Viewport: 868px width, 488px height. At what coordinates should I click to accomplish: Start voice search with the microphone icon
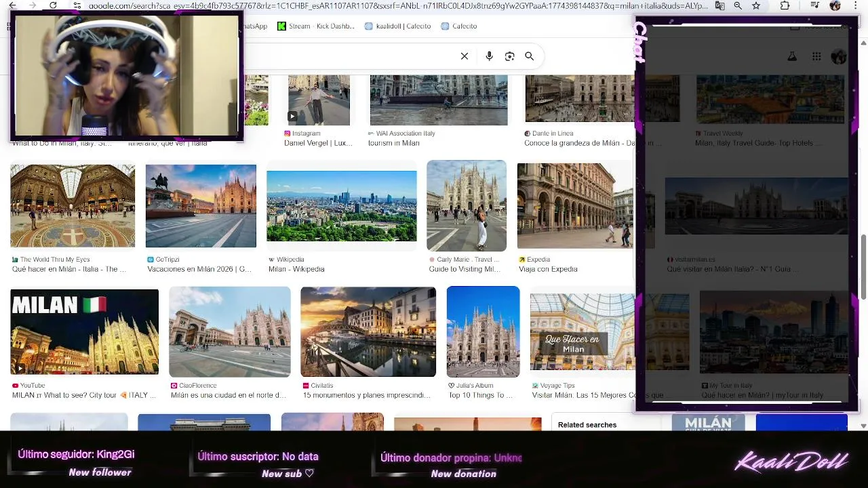click(489, 56)
